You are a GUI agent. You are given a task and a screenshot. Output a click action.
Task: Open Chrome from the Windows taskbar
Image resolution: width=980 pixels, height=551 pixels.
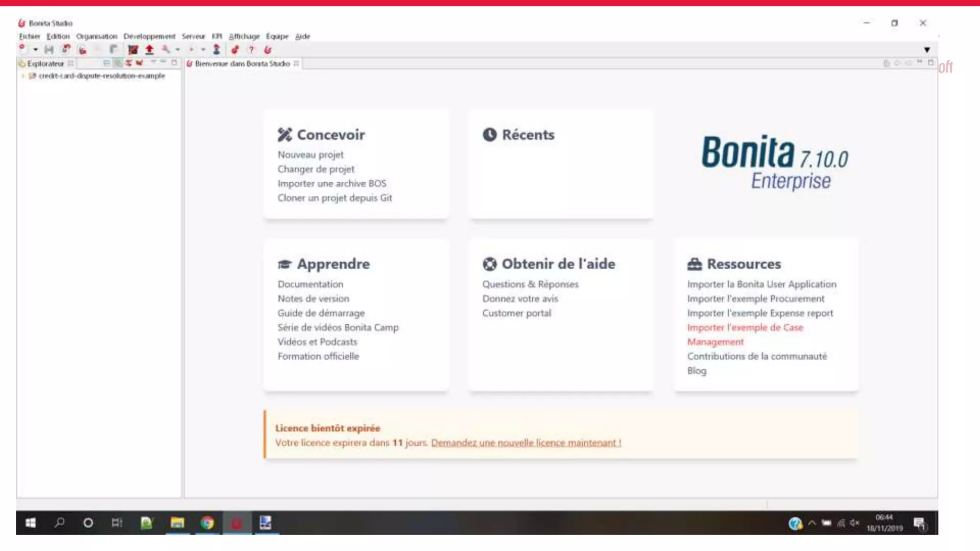(x=207, y=523)
